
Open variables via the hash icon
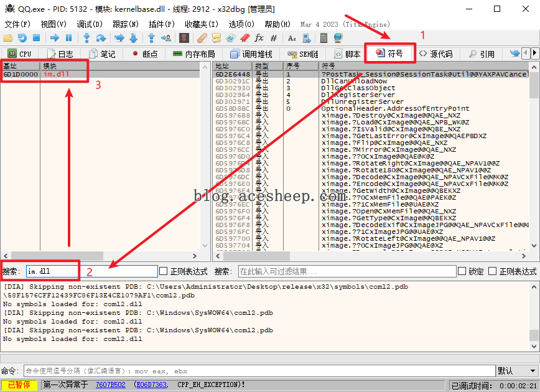[274, 38]
